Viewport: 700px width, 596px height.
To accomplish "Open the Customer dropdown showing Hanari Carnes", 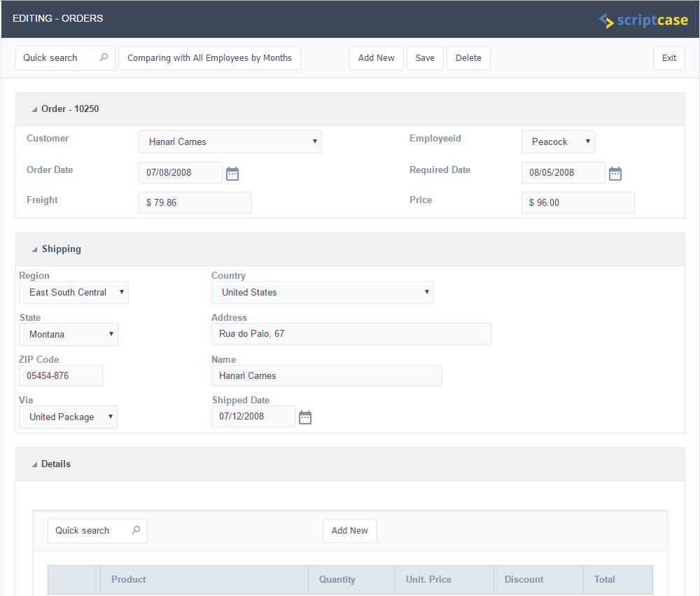I will pos(230,141).
